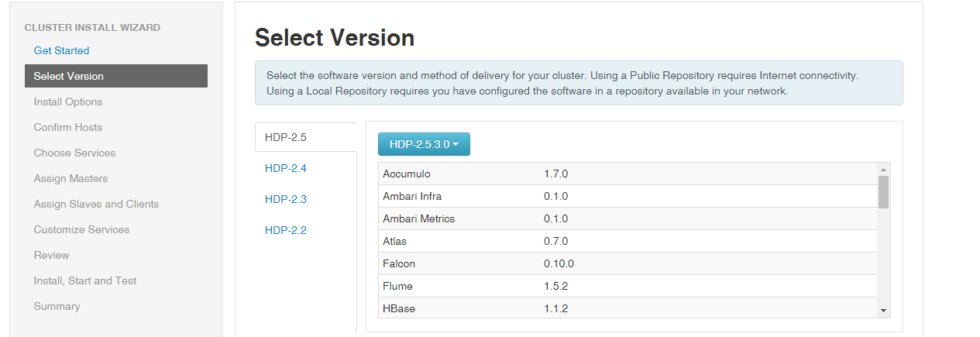Click Flume version 1.5.2

555,286
